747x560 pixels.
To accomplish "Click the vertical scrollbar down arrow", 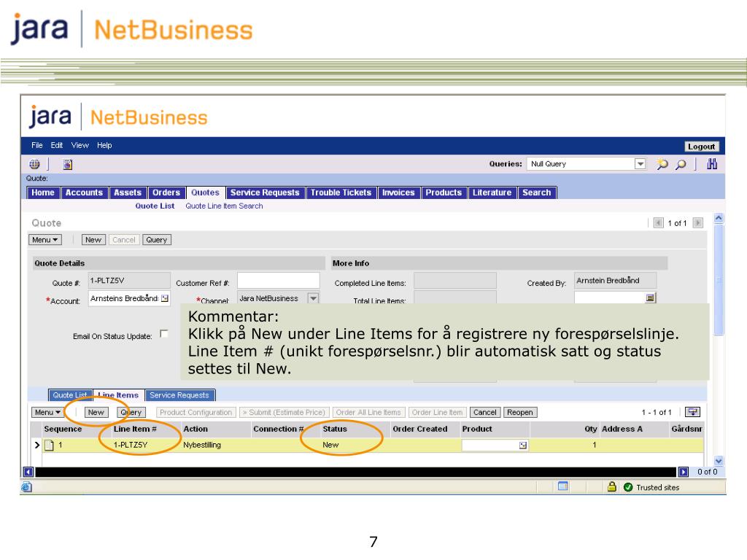I will (x=719, y=461).
